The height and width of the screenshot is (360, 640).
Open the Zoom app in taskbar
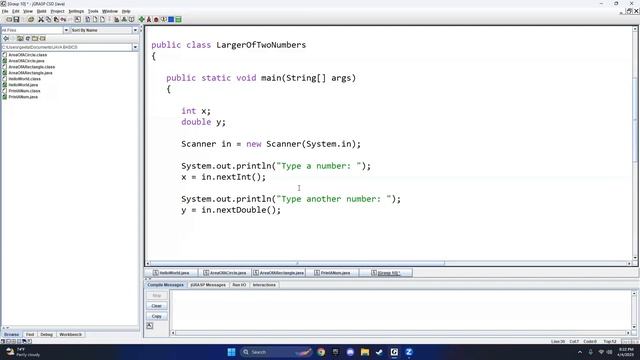click(x=409, y=352)
